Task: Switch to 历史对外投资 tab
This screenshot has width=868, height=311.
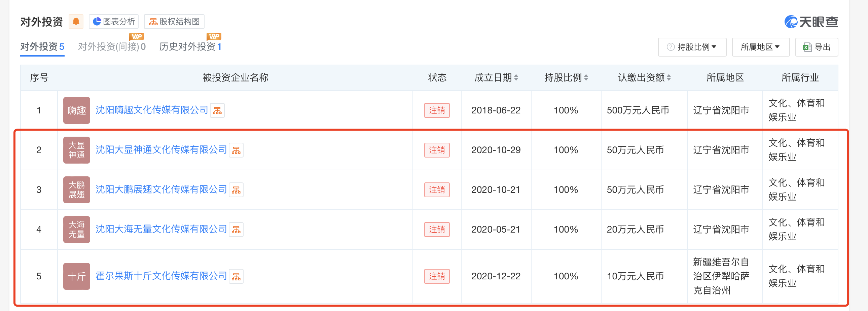Action: pyautogui.click(x=190, y=47)
